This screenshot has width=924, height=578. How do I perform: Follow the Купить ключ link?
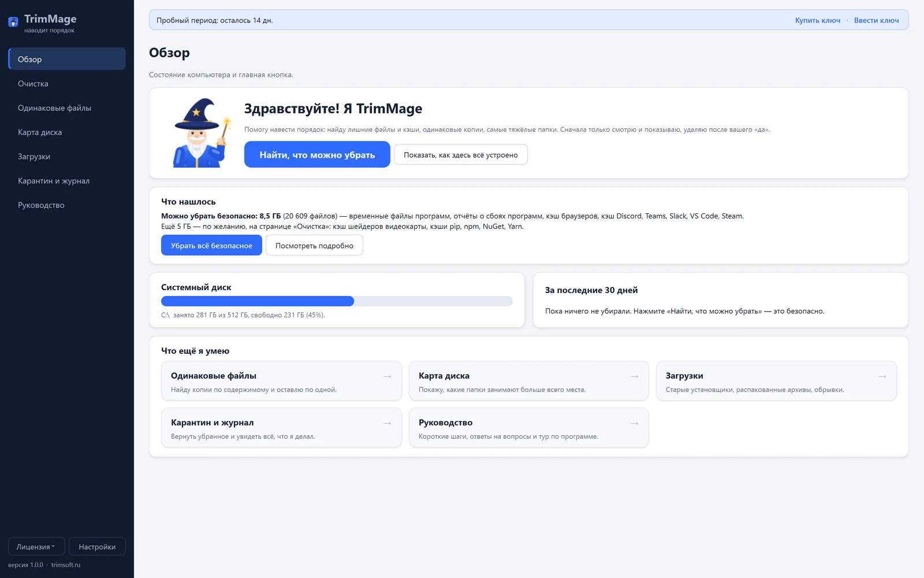818,20
